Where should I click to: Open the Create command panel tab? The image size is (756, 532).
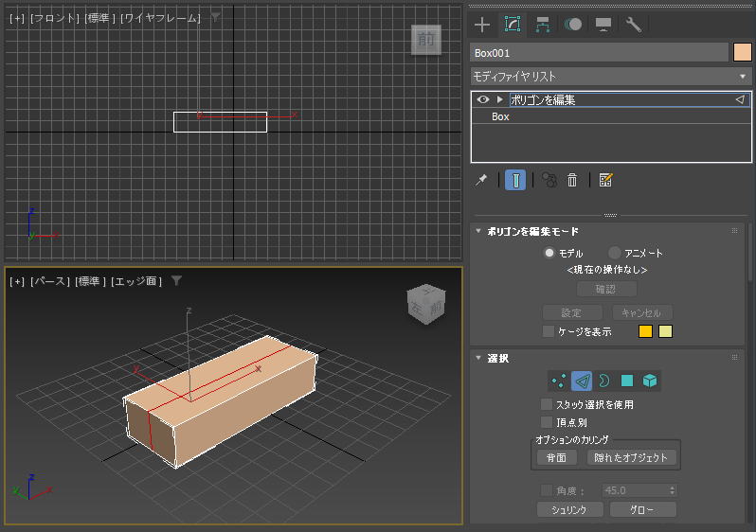(481, 25)
